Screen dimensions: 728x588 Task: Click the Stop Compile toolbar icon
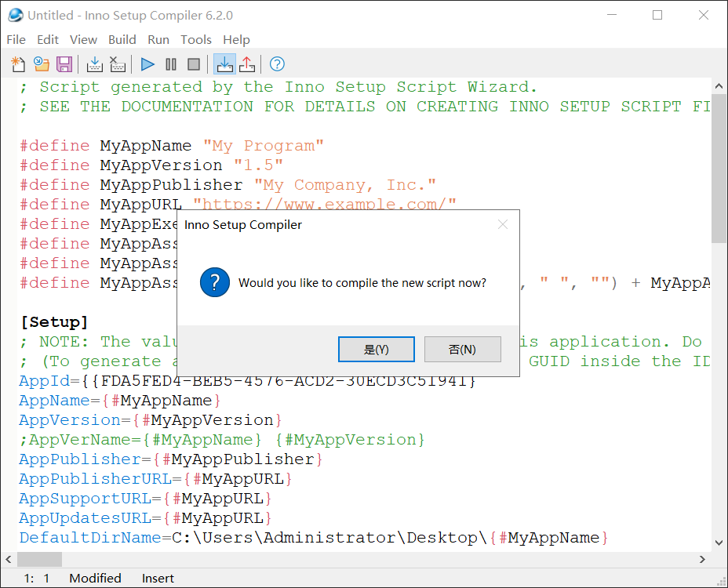118,64
